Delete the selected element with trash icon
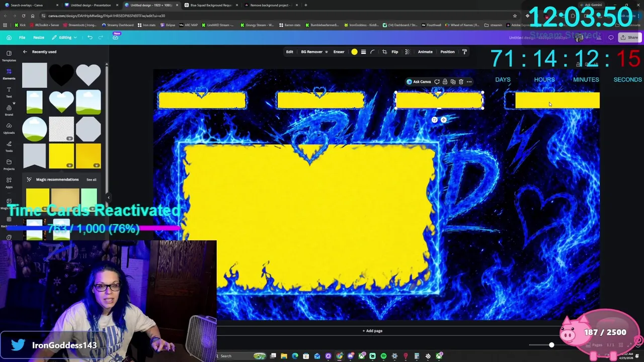 [461, 82]
